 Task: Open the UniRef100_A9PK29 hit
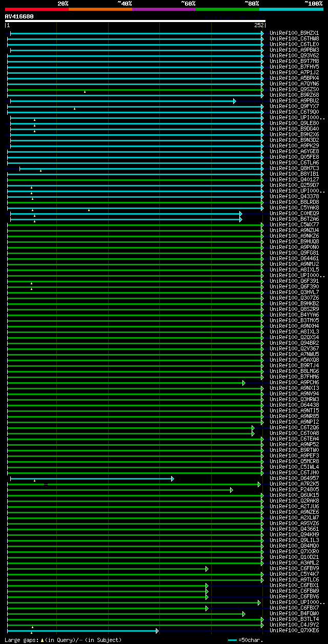[x=294, y=146]
